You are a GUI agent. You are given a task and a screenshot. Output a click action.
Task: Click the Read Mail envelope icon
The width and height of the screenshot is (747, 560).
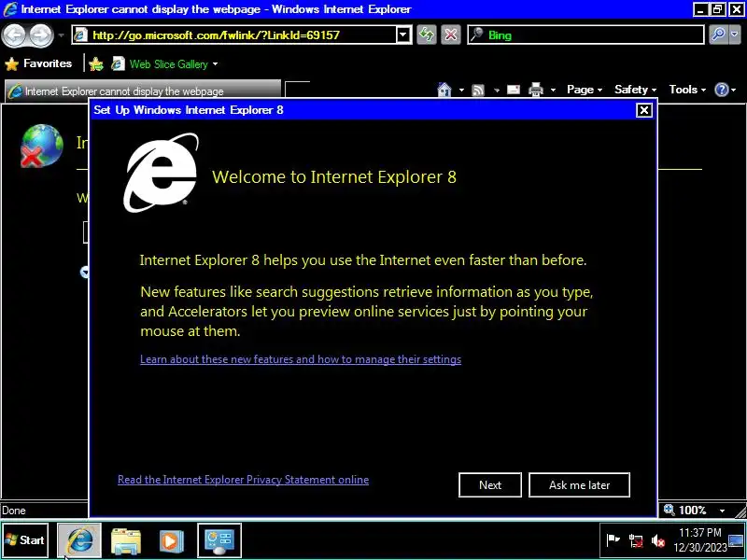(x=513, y=90)
